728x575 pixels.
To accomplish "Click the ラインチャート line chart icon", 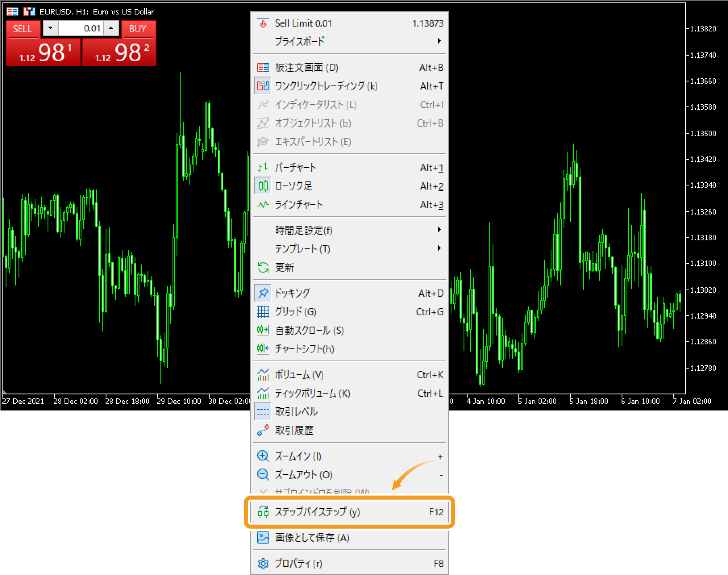I will click(x=263, y=204).
